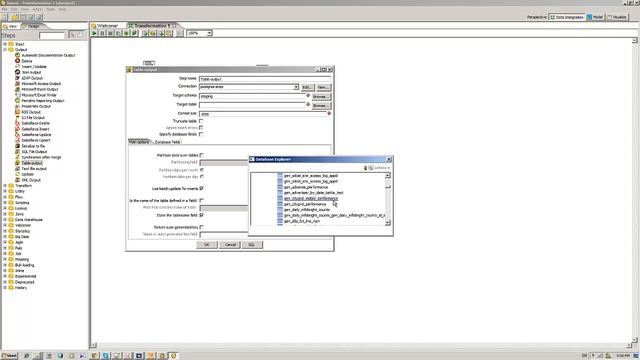640x360 pixels.
Task: Click the New connection button
Action: (323, 87)
